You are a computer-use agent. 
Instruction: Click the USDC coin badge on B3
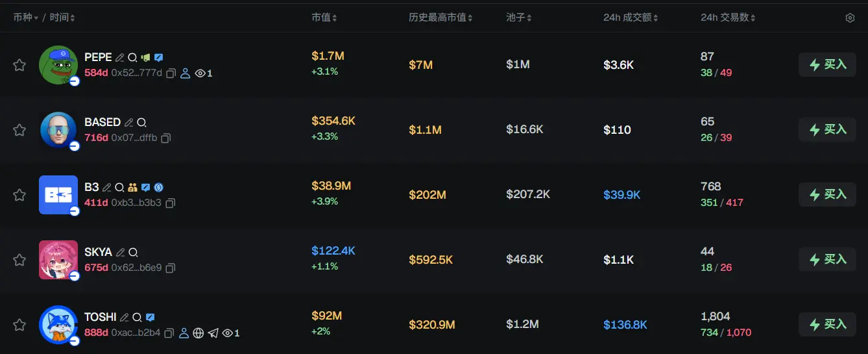158,187
